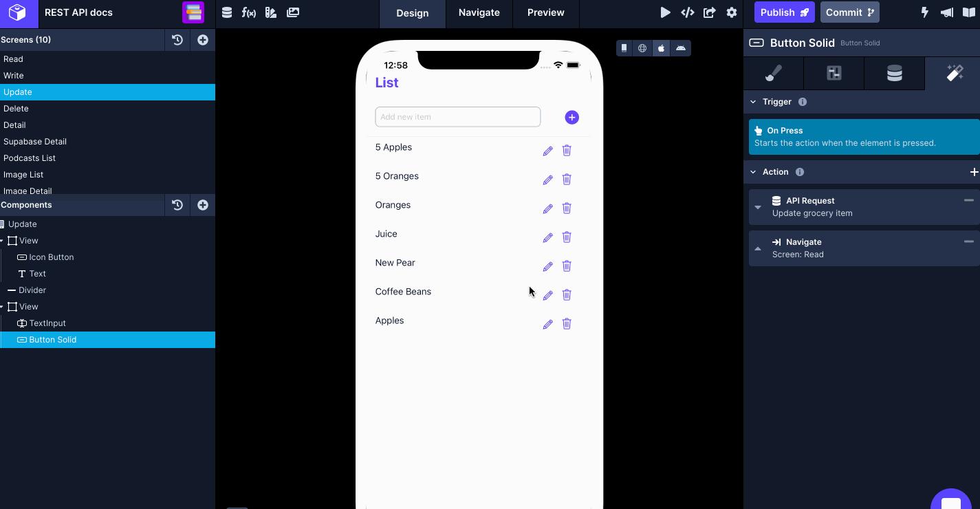Open the code view icon
The width and height of the screenshot is (980, 509).
pos(687,12)
